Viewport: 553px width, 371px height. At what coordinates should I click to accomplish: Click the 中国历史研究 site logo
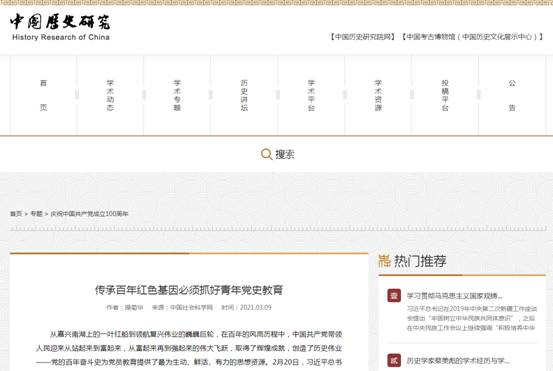(x=60, y=28)
